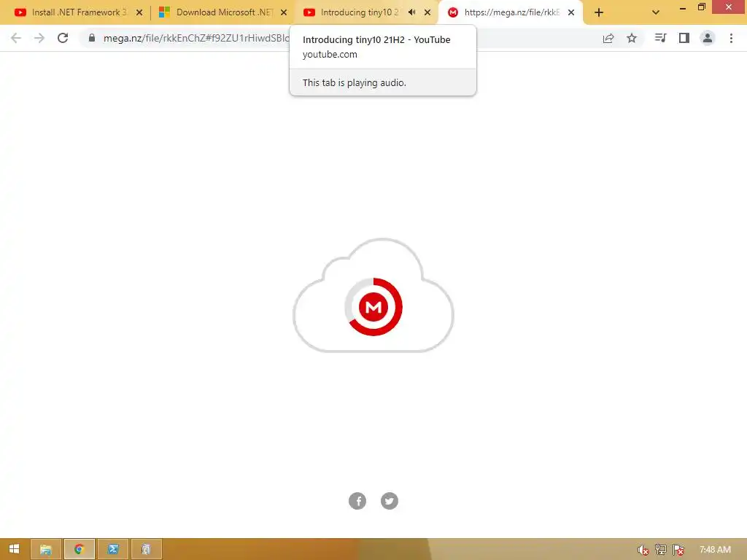Open network status tray icon
The image size is (747, 560).
[661, 550]
